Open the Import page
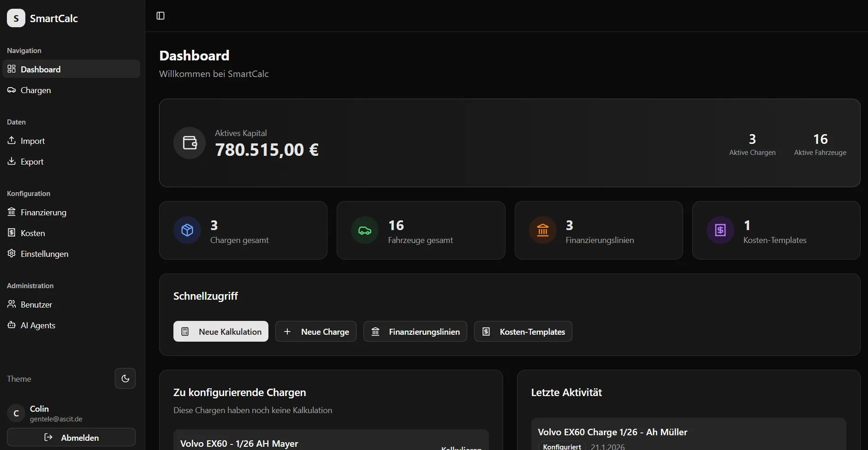Viewport: 868px width, 450px height. tap(32, 141)
